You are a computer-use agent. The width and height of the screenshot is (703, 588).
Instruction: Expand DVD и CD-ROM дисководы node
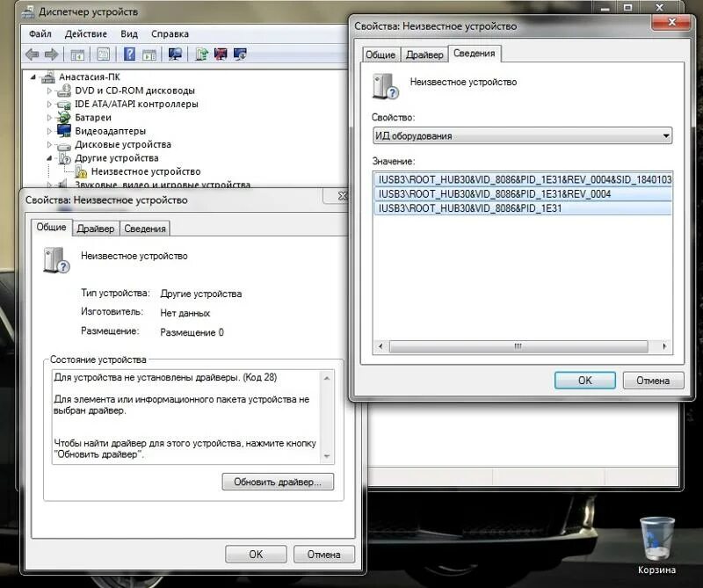[49, 91]
